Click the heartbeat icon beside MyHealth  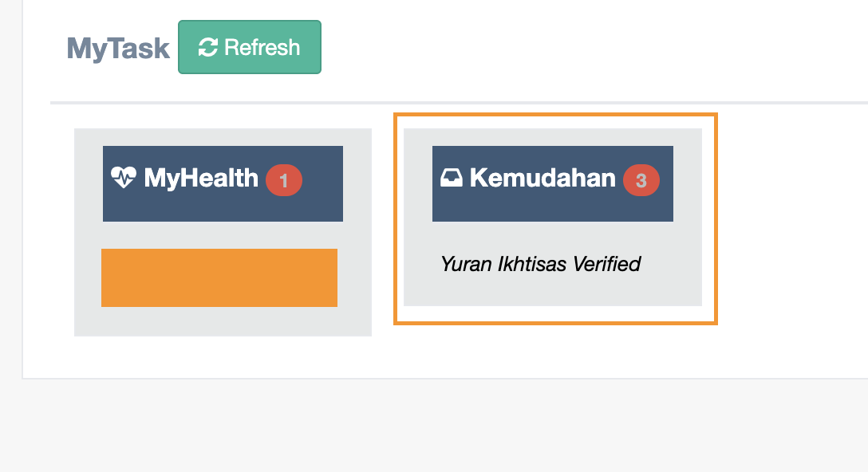pos(123,177)
